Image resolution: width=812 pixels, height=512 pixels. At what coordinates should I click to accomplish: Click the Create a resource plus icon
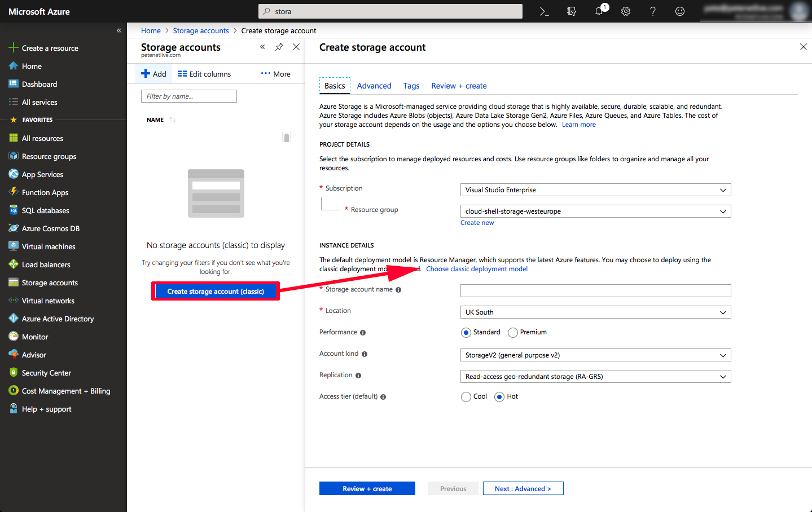point(14,48)
